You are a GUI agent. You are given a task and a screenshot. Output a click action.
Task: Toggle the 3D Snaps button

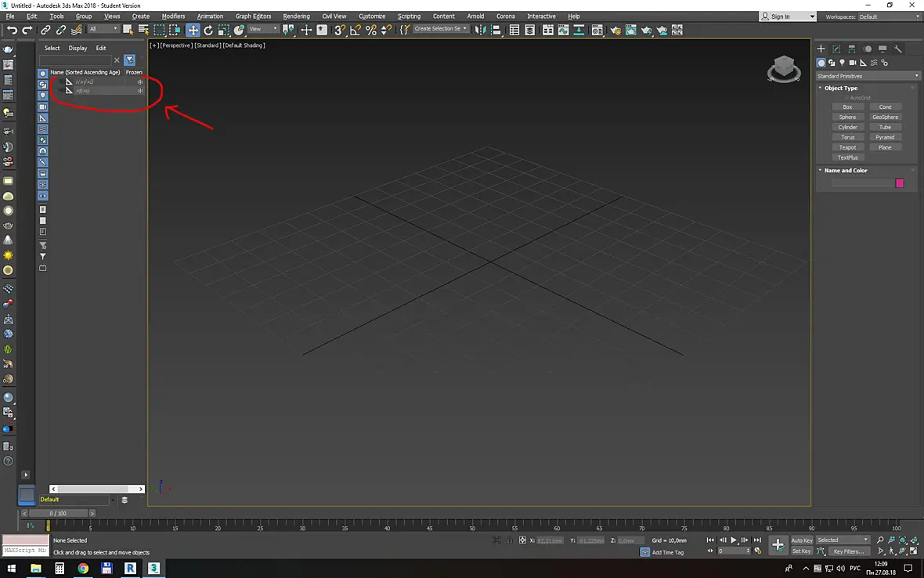339,30
